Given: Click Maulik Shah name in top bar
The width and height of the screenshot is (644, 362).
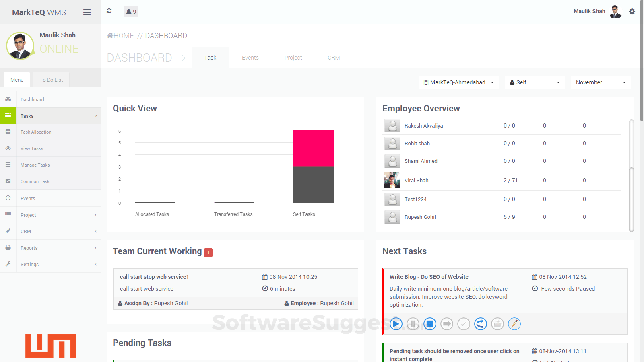Looking at the screenshot, I should (x=589, y=11).
